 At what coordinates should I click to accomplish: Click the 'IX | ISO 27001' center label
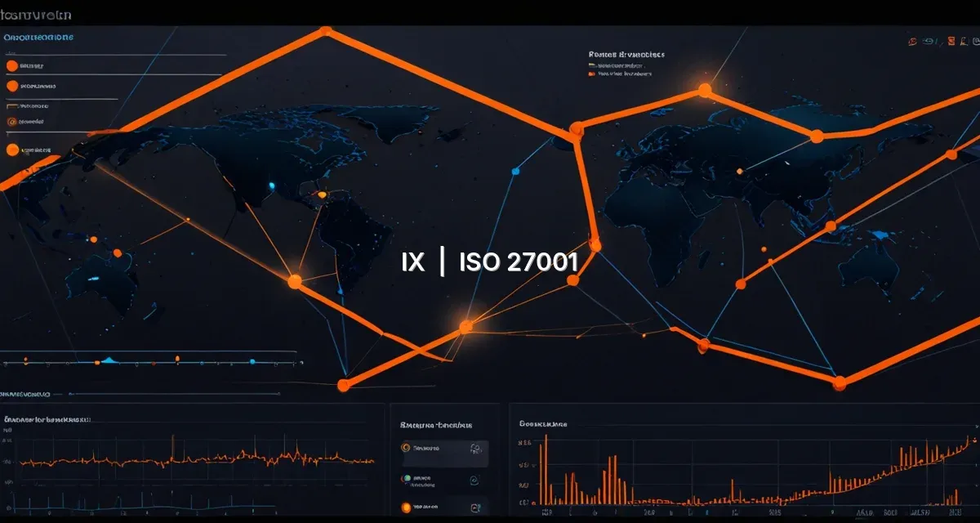[x=490, y=262]
